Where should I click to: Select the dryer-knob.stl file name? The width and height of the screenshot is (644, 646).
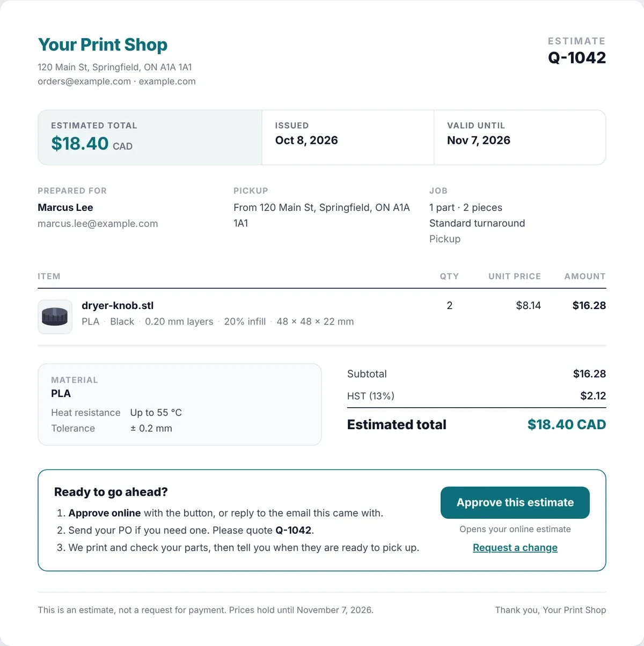(x=118, y=306)
